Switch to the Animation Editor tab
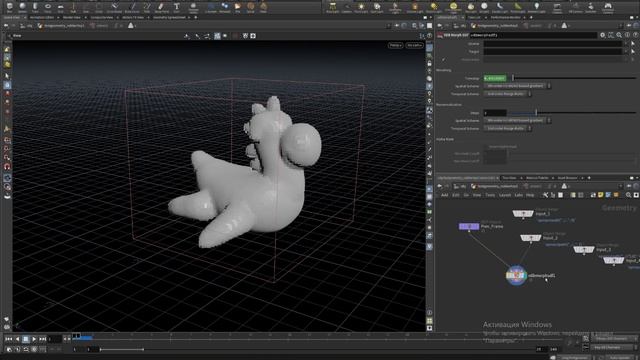This screenshot has height=360, width=640. [x=42, y=18]
